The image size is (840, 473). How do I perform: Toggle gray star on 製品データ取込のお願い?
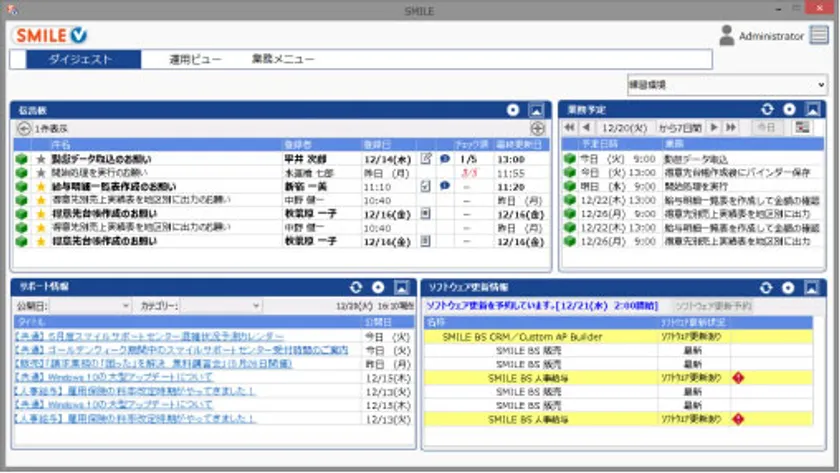point(41,159)
